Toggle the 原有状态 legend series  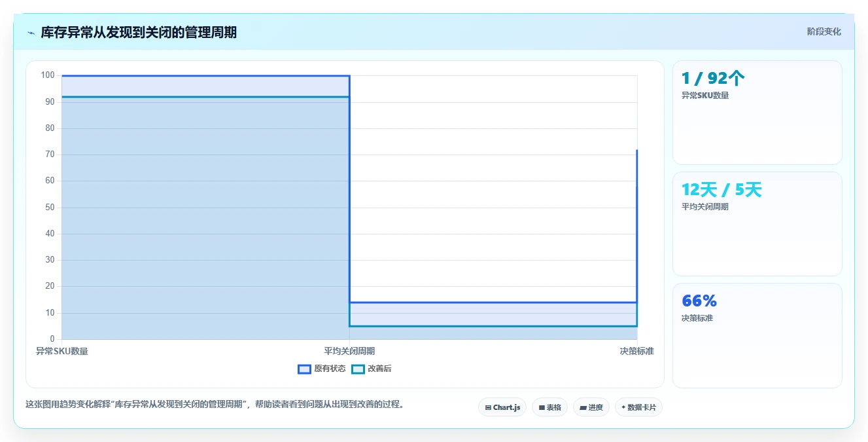321,369
